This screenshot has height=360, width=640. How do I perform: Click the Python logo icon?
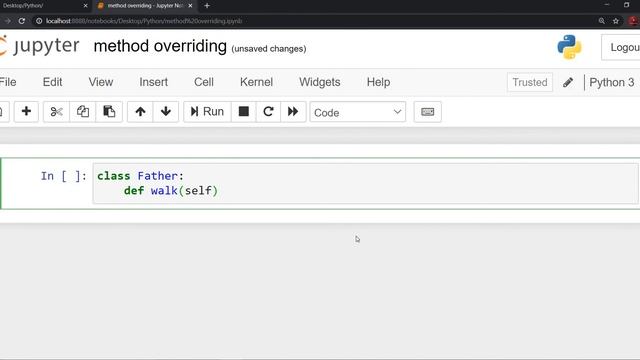pos(569,47)
